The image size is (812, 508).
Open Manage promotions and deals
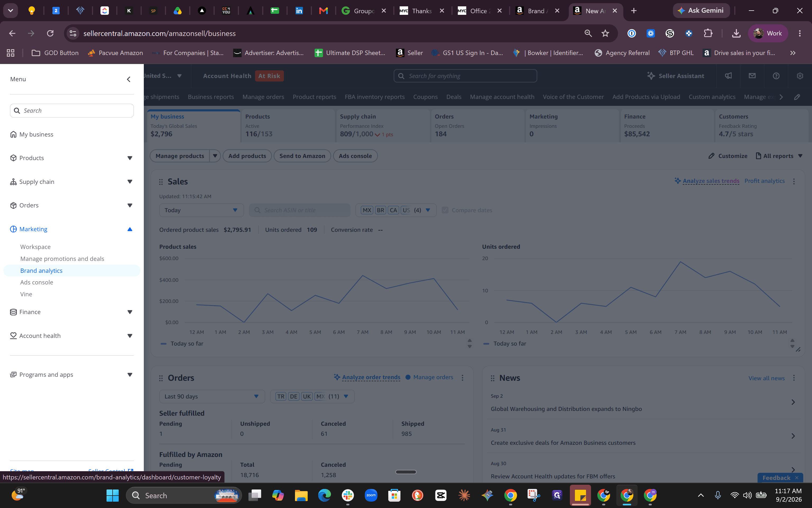click(x=62, y=259)
